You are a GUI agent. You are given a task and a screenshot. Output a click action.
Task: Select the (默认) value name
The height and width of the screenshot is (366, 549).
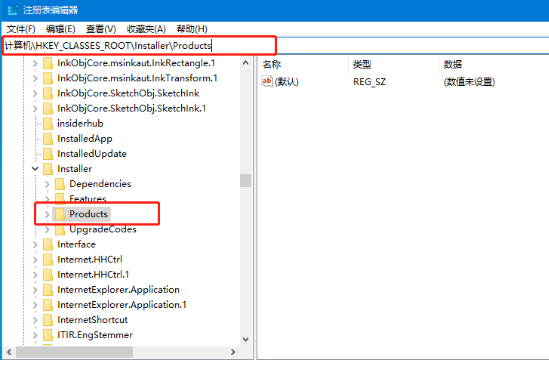286,82
